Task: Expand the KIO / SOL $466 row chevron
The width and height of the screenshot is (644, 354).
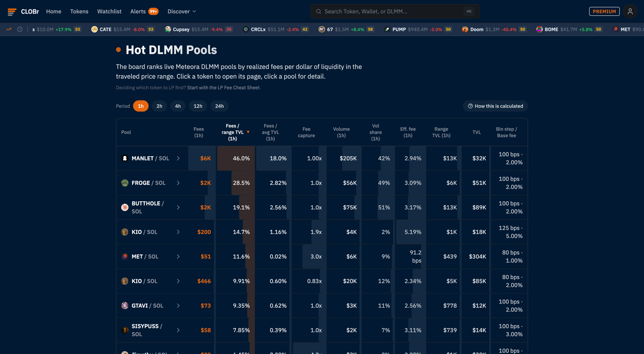Action: tap(178, 281)
